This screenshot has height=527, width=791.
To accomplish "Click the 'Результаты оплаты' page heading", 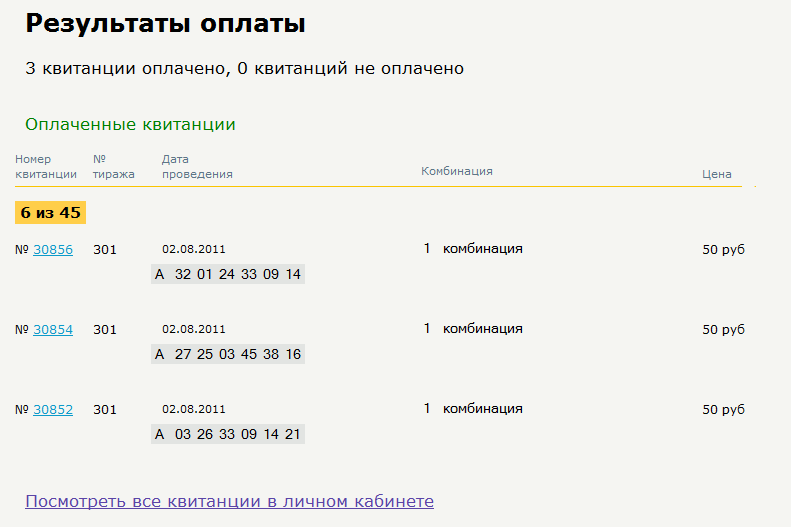I will coord(165,24).
